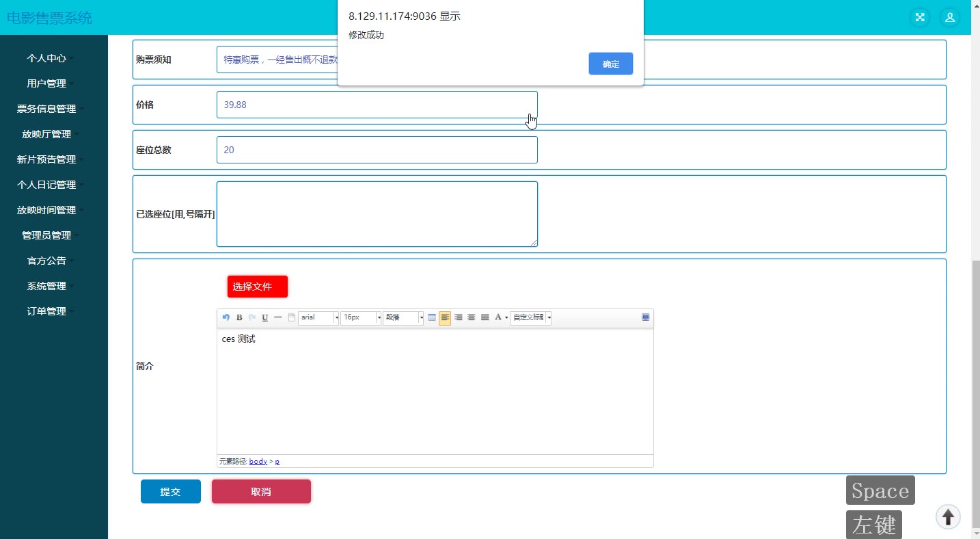This screenshot has width=980, height=539.
Task: Toggle underline formatting in the editor
Action: [265, 317]
